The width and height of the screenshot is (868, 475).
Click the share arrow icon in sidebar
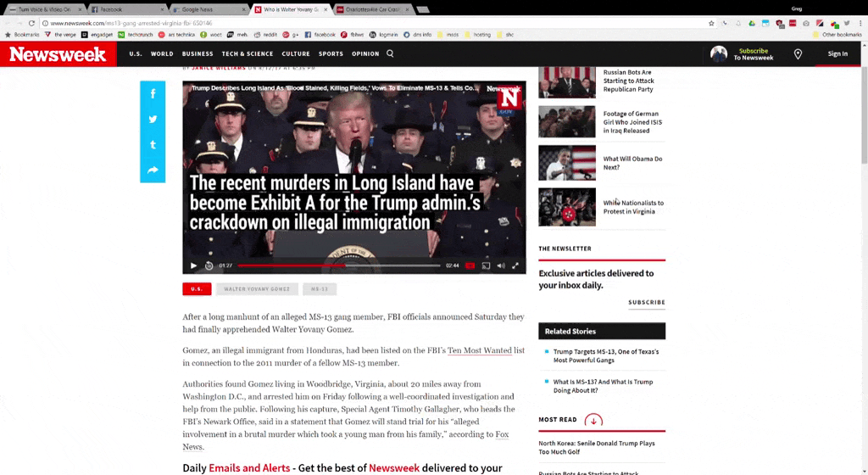coord(153,170)
